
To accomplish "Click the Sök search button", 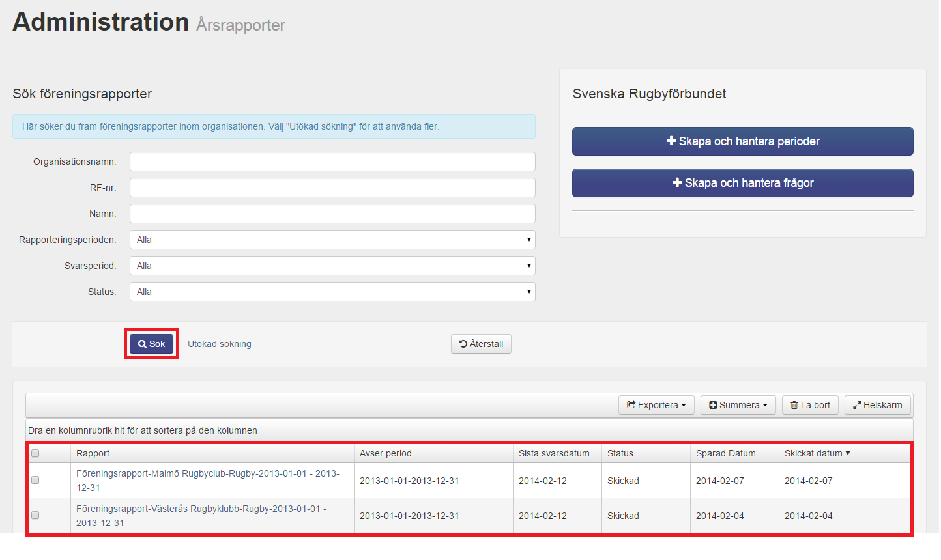I will pyautogui.click(x=151, y=344).
